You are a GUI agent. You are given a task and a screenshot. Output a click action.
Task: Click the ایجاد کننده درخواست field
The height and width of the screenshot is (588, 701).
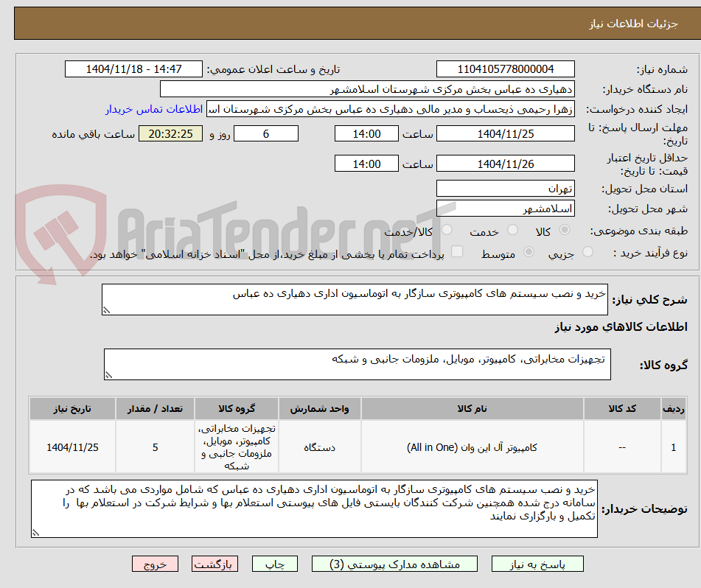(x=390, y=110)
